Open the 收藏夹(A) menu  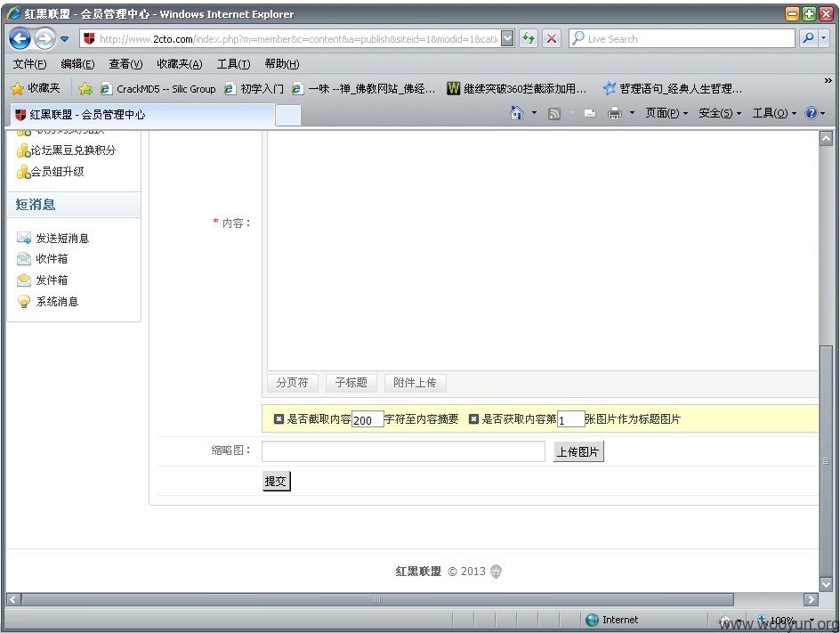(180, 64)
